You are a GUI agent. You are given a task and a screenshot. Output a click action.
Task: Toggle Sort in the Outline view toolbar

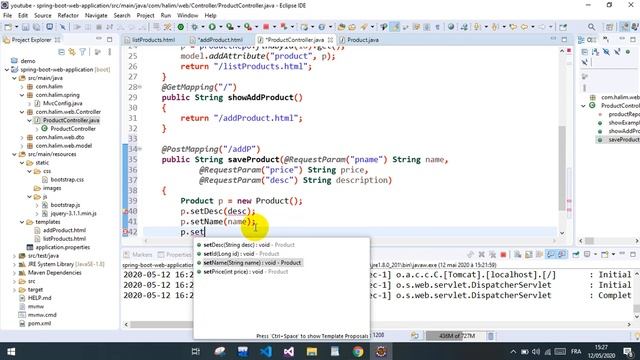point(596,52)
